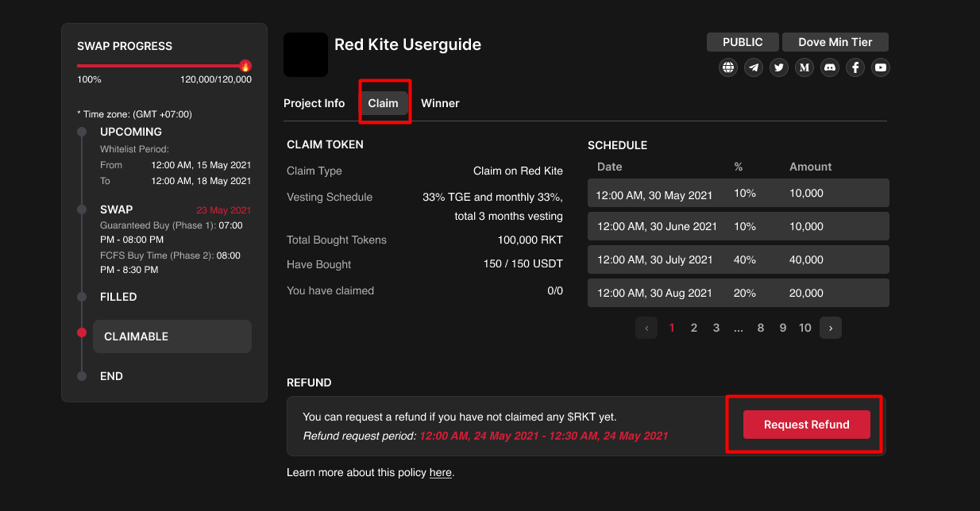Click the Vesting Schedule label
The width and height of the screenshot is (980, 511).
pos(330,197)
